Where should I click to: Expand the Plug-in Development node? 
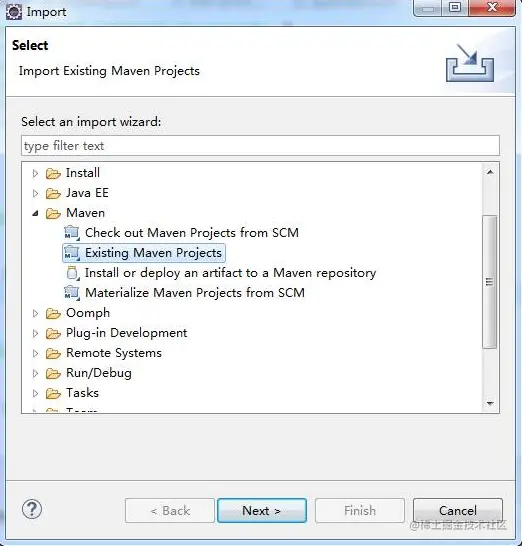point(35,333)
